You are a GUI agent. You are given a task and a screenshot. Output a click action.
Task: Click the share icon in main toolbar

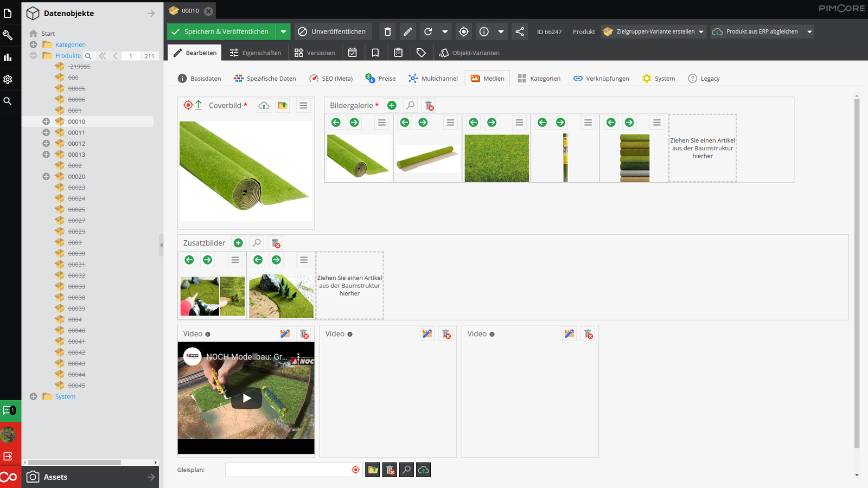[520, 31]
